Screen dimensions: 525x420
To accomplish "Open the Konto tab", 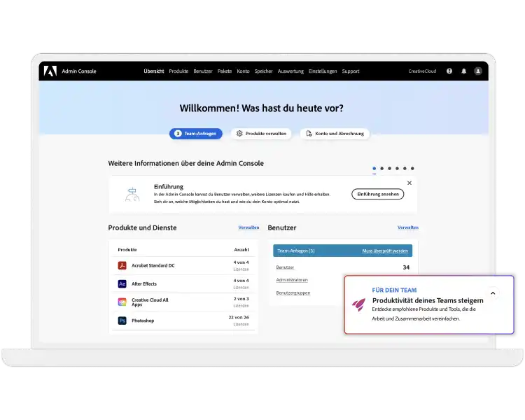I will point(243,71).
